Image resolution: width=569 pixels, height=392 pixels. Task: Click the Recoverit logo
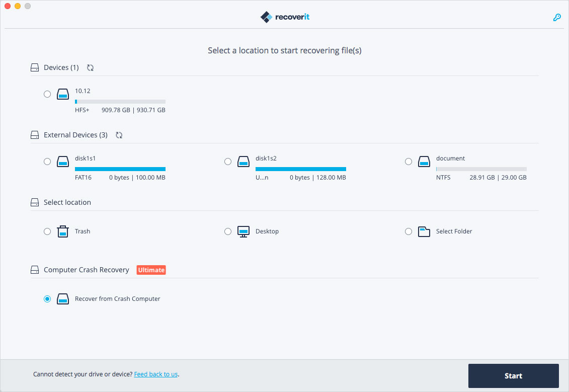click(284, 17)
